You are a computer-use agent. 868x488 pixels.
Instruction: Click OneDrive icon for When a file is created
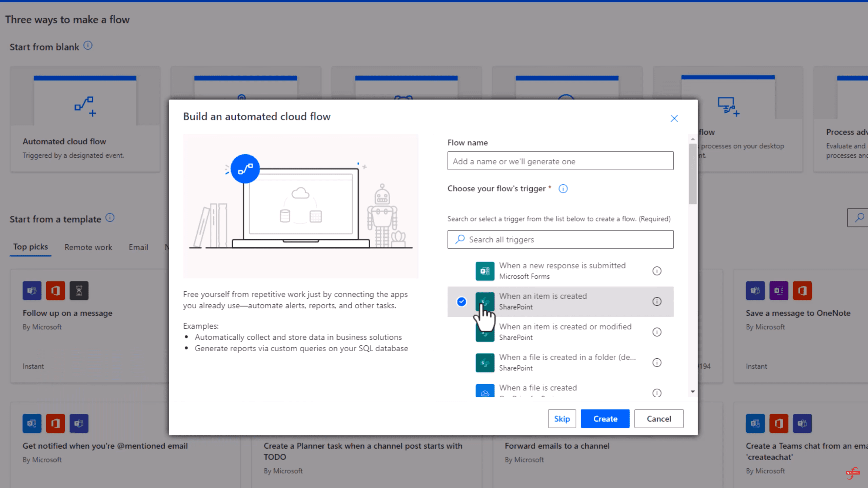click(x=485, y=390)
